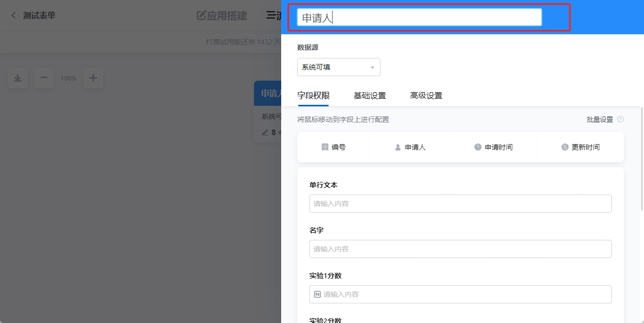The height and width of the screenshot is (323, 644).
Task: Go back using the arrow beside 测试表单
Action: coord(12,15)
